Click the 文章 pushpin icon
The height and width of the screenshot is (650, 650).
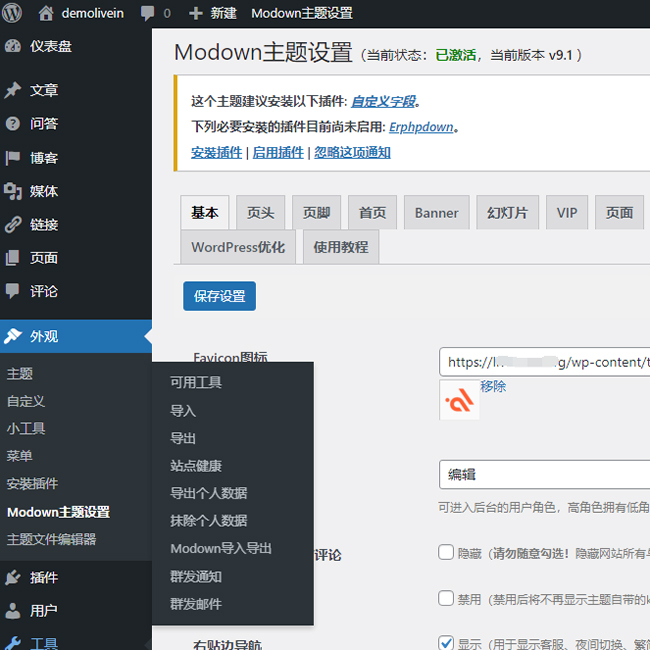13,90
